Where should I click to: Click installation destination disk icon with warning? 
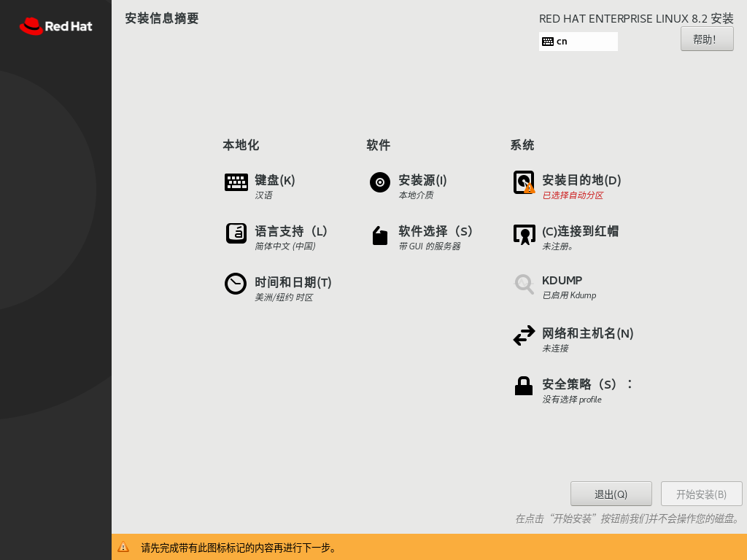click(524, 182)
